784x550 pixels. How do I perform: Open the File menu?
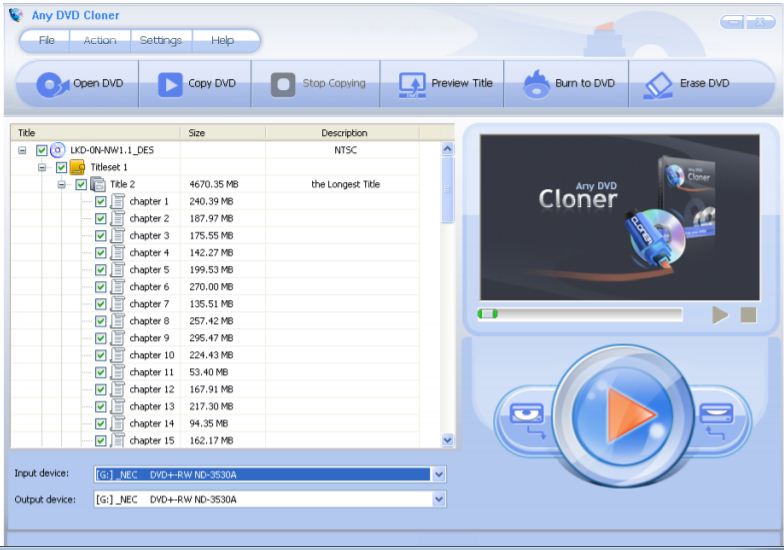pos(46,40)
